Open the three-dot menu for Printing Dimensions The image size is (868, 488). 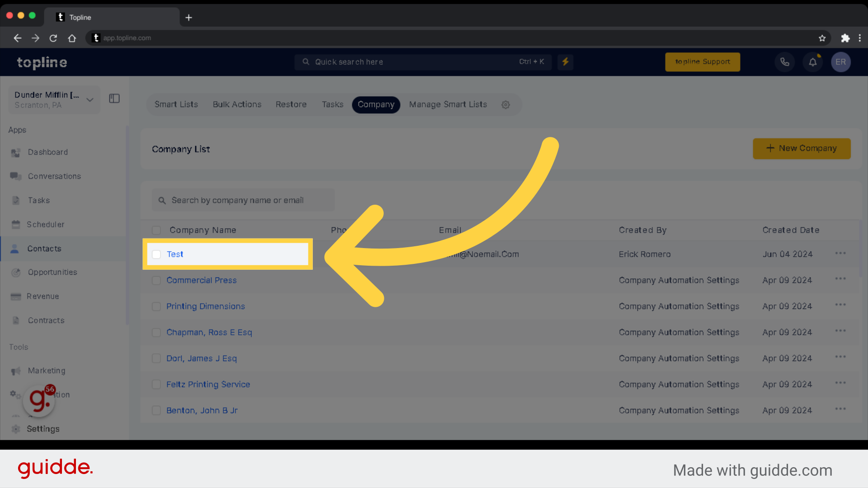[x=840, y=305]
